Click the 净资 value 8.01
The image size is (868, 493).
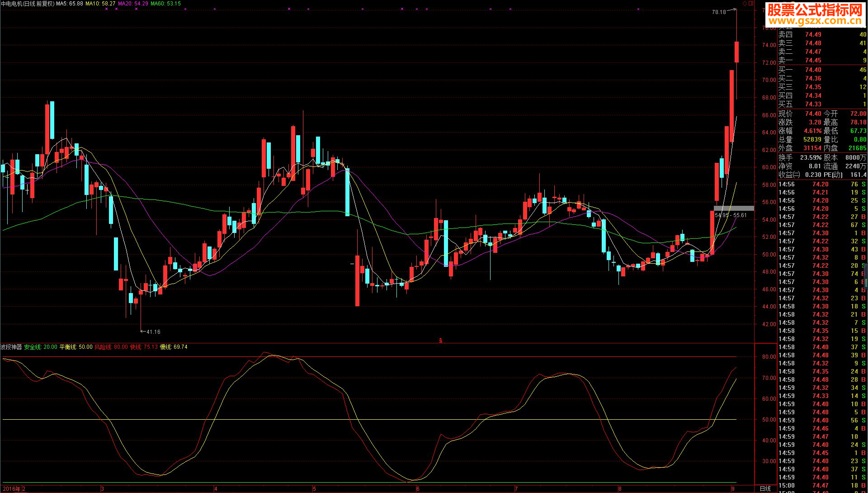[815, 166]
